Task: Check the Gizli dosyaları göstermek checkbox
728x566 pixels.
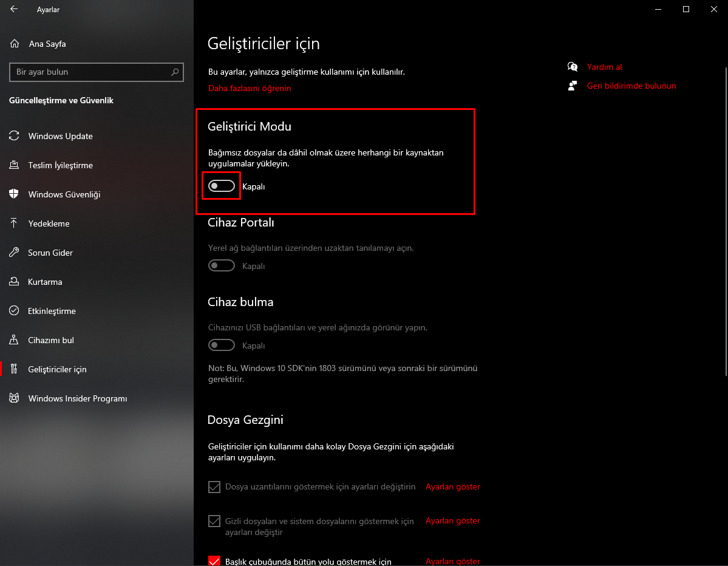Action: (x=214, y=521)
